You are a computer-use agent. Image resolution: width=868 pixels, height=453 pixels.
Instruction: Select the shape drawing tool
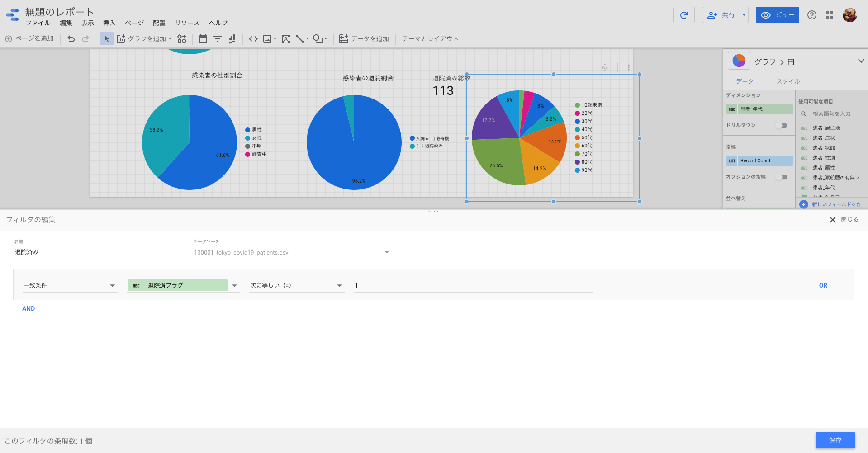[318, 39]
